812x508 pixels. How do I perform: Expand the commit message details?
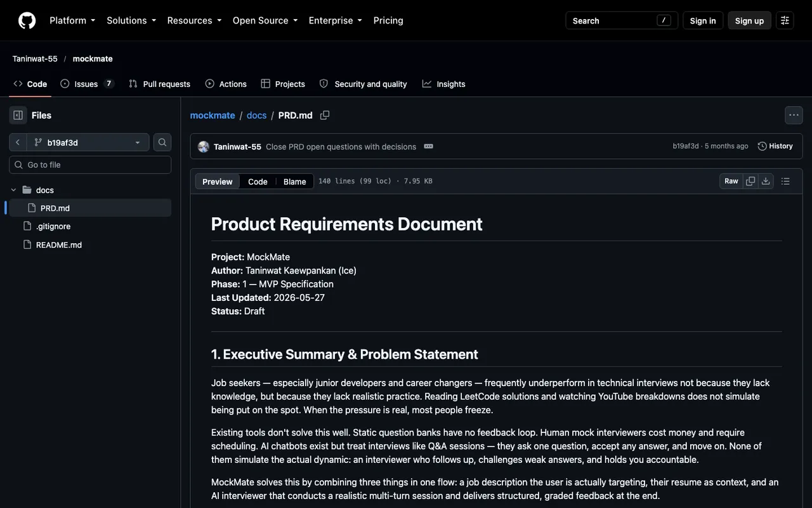click(x=428, y=146)
